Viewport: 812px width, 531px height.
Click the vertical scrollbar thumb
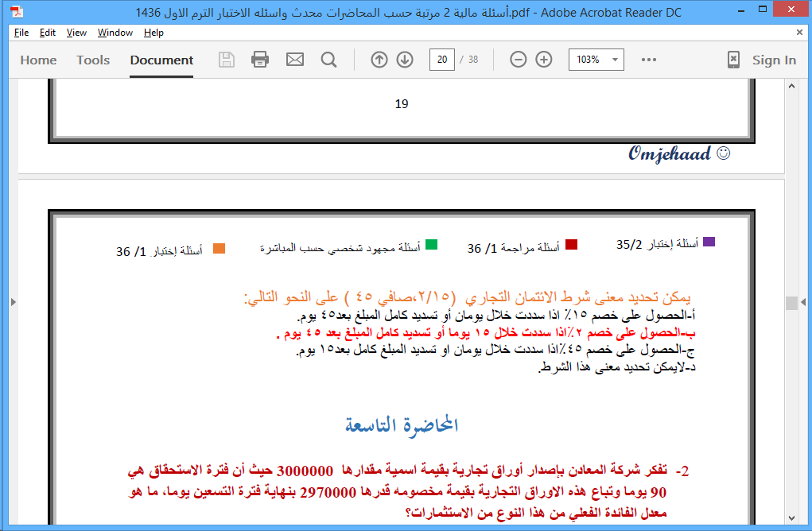[x=791, y=303]
